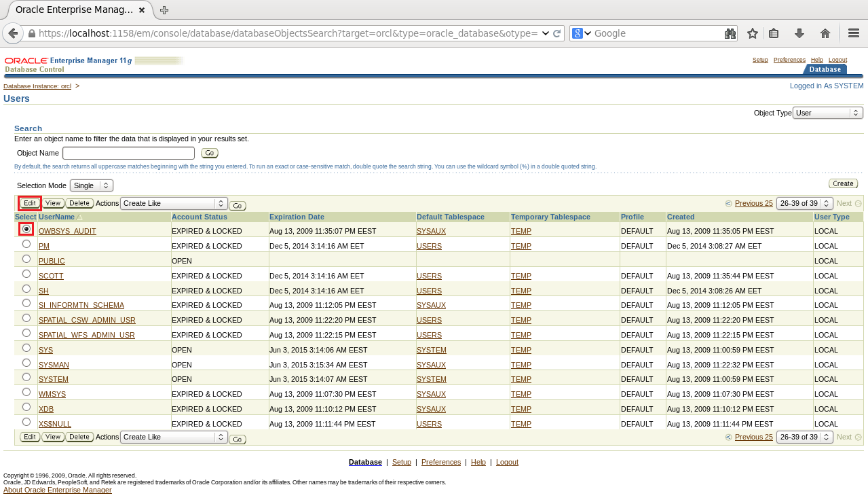Click Go next to Object Name
868x502 pixels.
(210, 154)
